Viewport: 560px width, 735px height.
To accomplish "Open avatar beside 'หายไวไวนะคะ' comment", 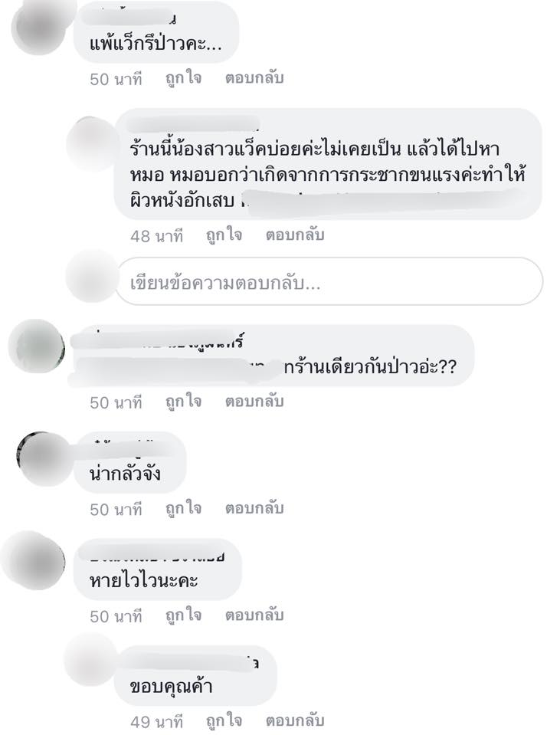I will [34, 560].
